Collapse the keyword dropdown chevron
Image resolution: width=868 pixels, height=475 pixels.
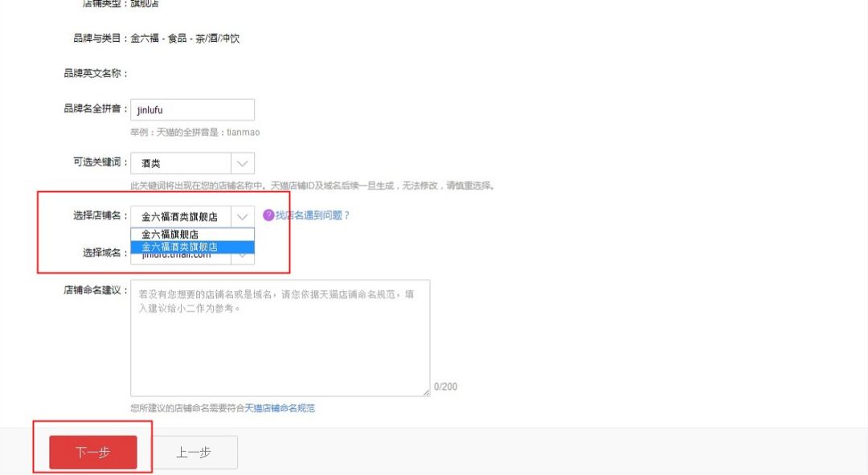(243, 163)
